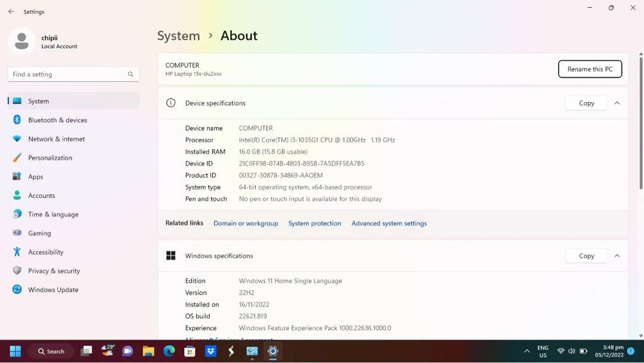
Task: Open Bluetooth & devices settings
Action: tap(57, 120)
